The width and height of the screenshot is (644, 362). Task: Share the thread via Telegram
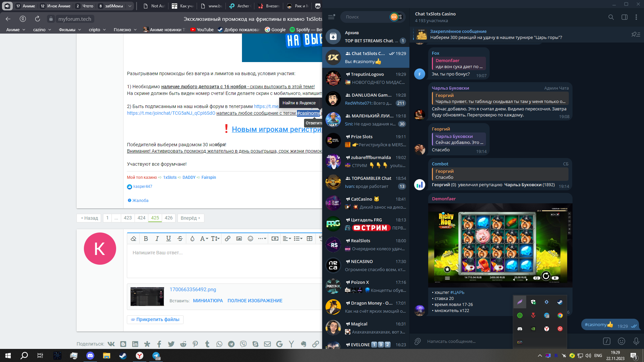tap(231, 344)
